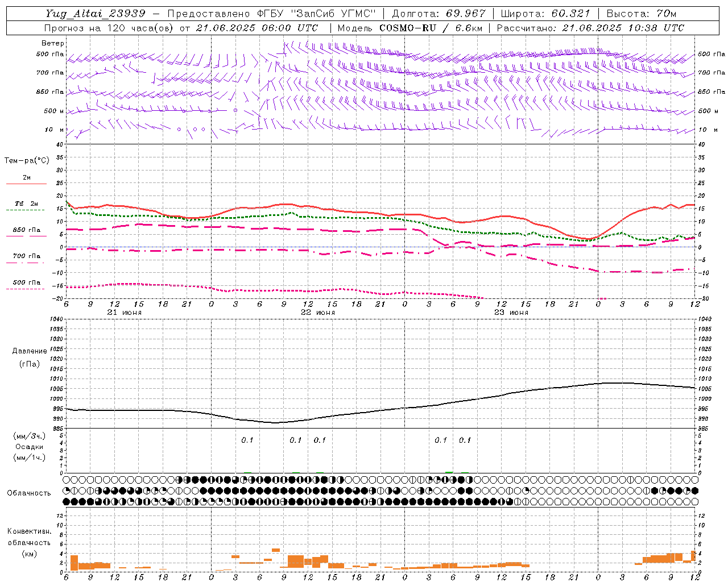Screen dimensions: 728x582
Task: Click the longitude value Долгота: 69.967
Action: pos(439,14)
